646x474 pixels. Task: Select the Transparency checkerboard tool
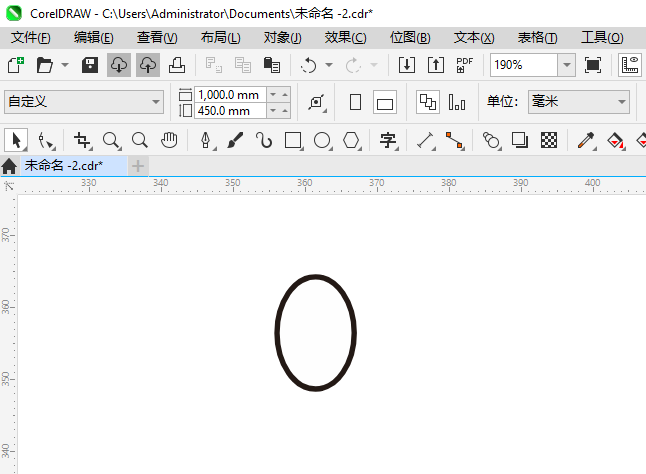pos(549,140)
